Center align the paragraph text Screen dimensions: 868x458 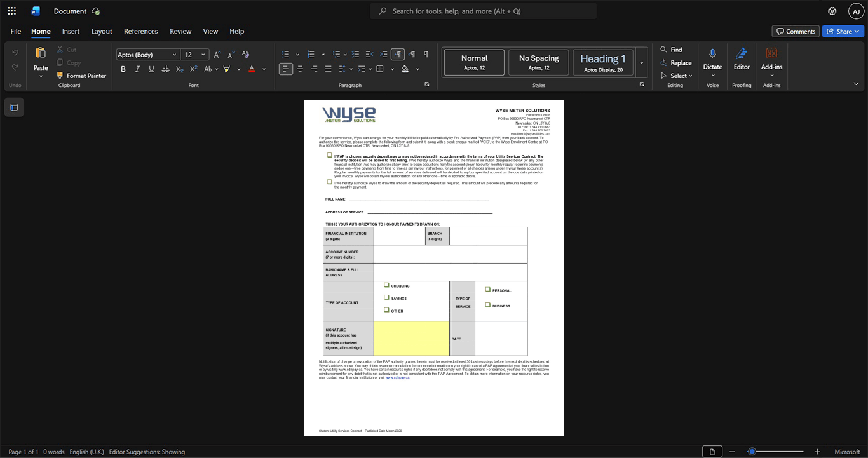[300, 69]
